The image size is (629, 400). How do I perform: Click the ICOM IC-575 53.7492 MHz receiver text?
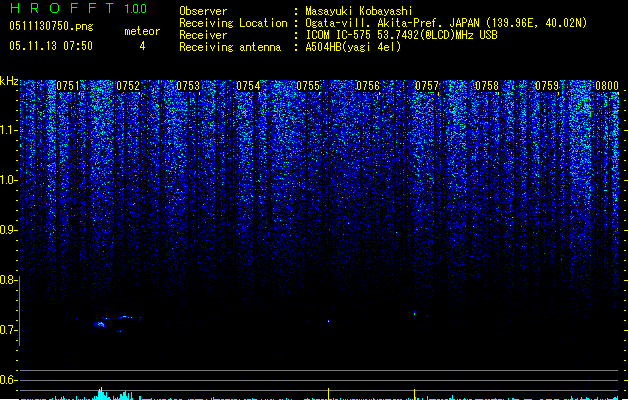[x=402, y=35]
